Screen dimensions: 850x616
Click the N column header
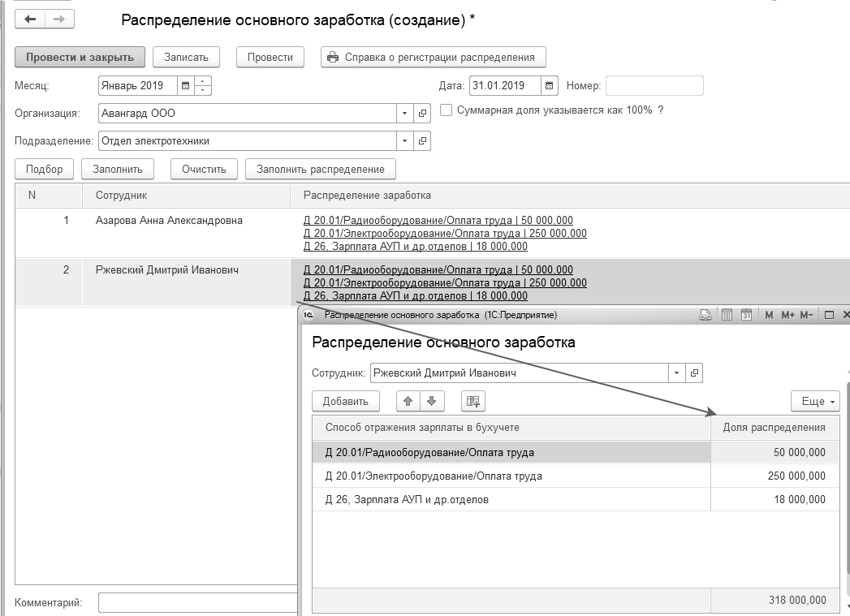point(48,195)
